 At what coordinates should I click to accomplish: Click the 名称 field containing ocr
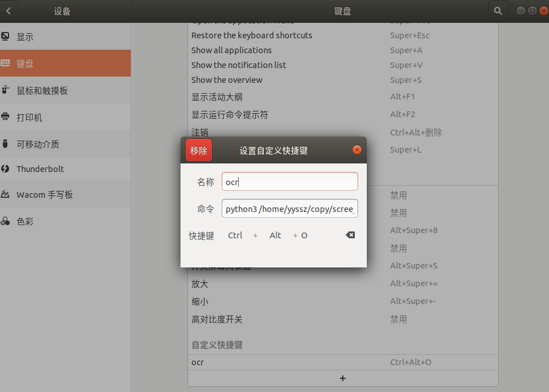pyautogui.click(x=290, y=182)
